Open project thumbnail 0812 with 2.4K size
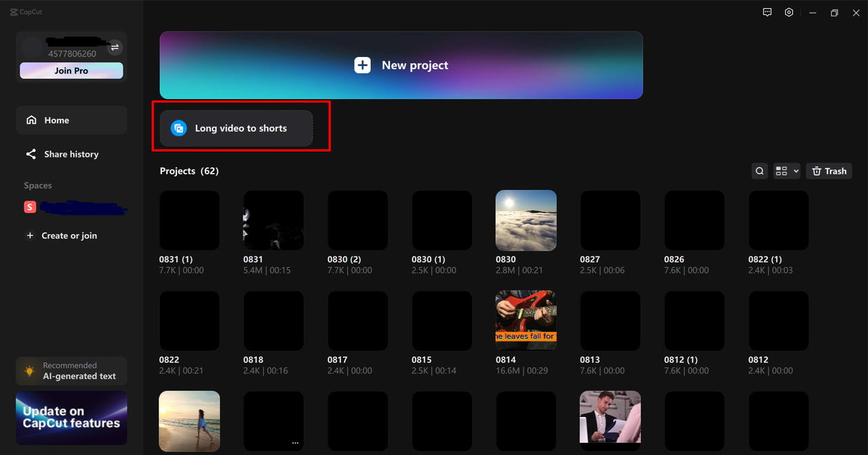868x455 pixels. coord(778,321)
